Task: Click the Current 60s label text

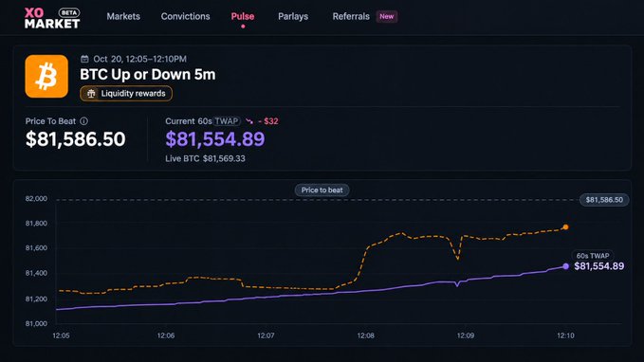Action: coord(189,121)
